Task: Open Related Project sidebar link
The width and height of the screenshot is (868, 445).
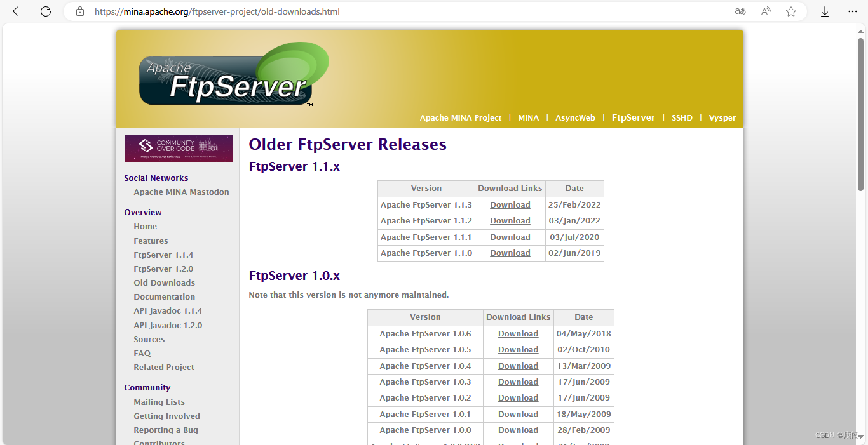Action: [164, 367]
